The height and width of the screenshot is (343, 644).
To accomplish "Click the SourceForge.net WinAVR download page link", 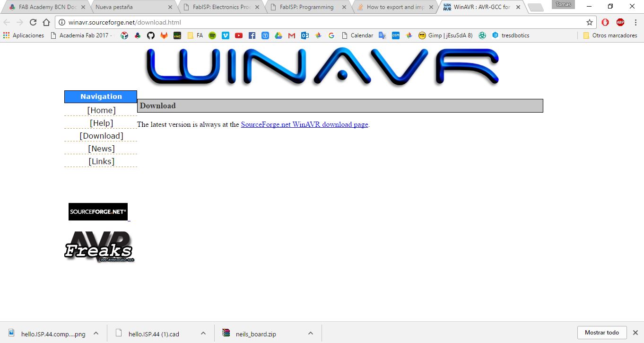I will tap(305, 124).
